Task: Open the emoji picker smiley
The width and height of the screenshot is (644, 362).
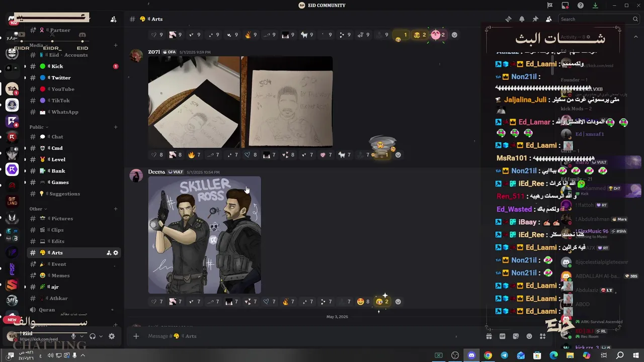Action: 529,336
